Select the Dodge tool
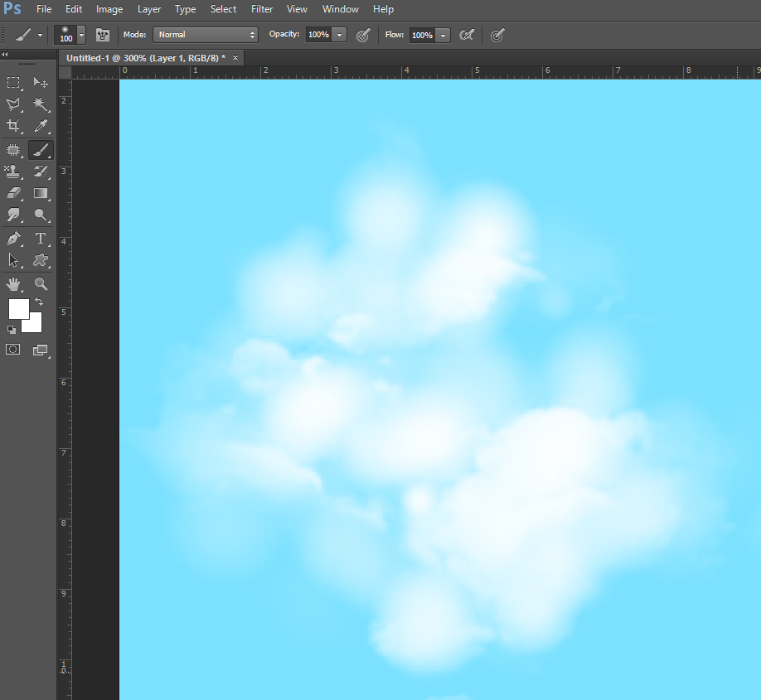The width and height of the screenshot is (761, 700). pos(41,215)
